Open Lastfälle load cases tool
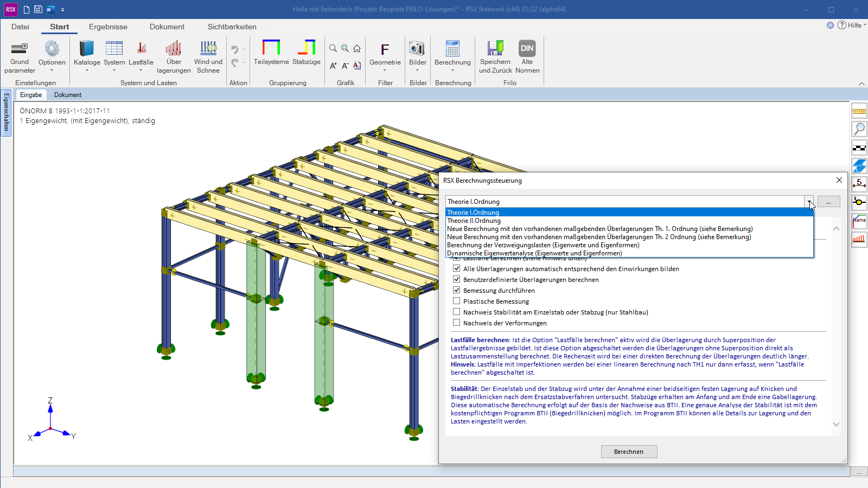Screen dimensions: 868x488 pyautogui.click(x=141, y=56)
